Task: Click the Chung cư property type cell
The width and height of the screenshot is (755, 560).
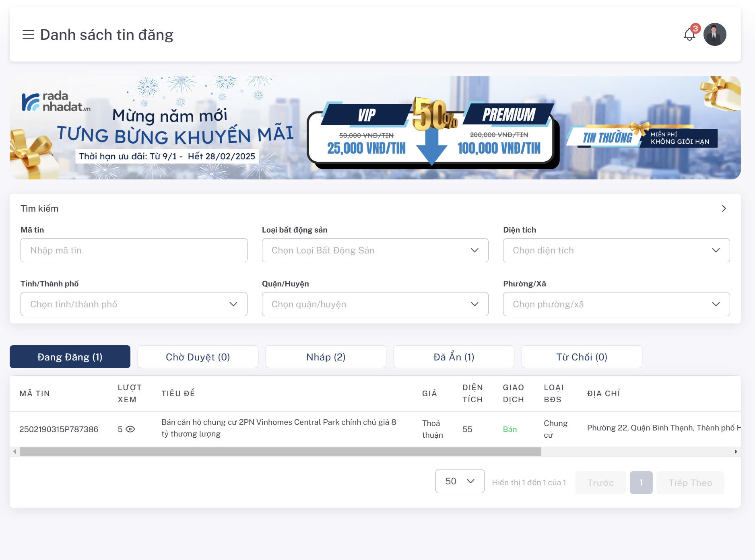Action: click(555, 429)
